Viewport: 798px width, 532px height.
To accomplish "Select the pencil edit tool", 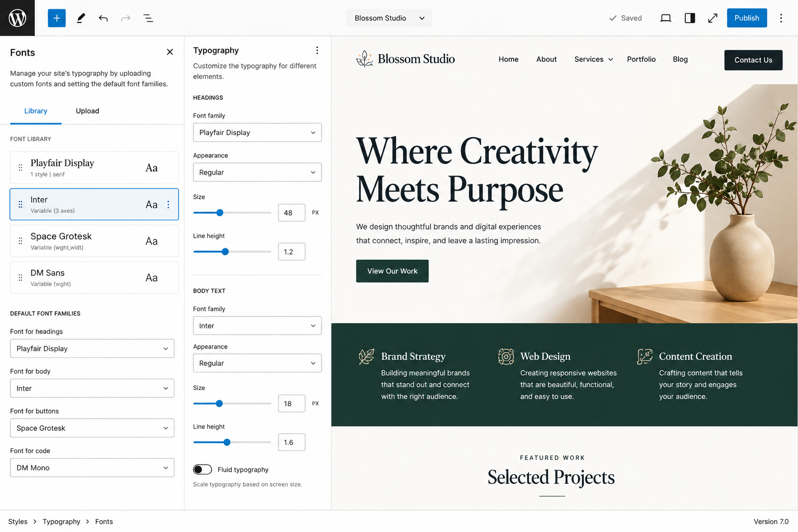I will tap(81, 18).
